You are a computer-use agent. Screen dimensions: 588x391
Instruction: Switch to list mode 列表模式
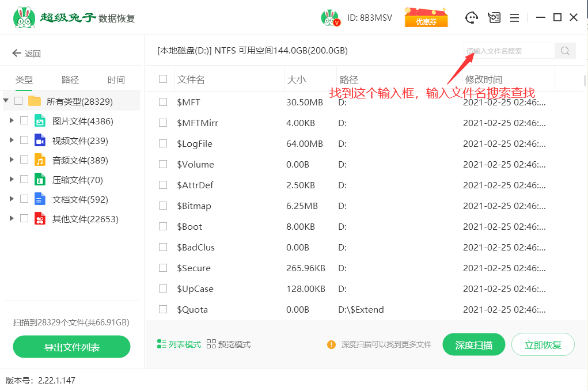(x=179, y=344)
